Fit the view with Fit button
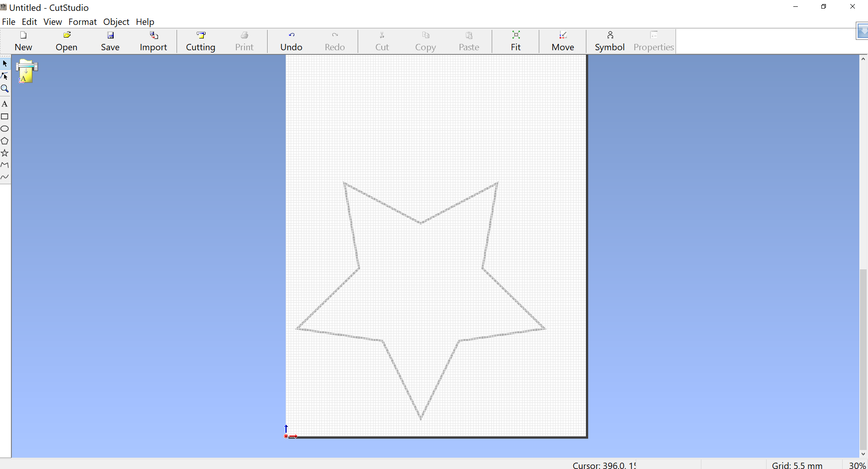The width and height of the screenshot is (868, 469). click(x=516, y=41)
